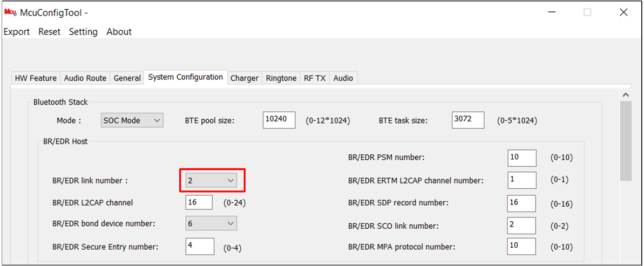Switch to the Audio Route tab
The image size is (644, 266).
(x=85, y=78)
